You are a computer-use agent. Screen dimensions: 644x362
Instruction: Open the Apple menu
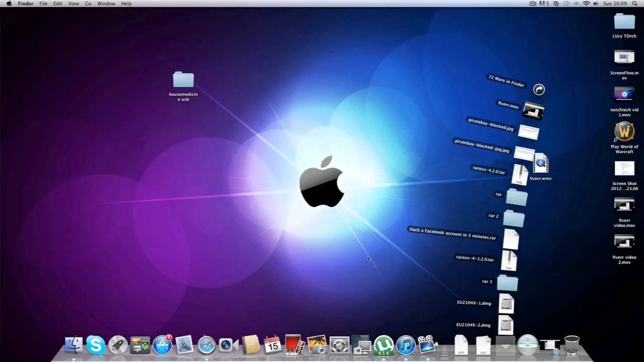click(9, 4)
